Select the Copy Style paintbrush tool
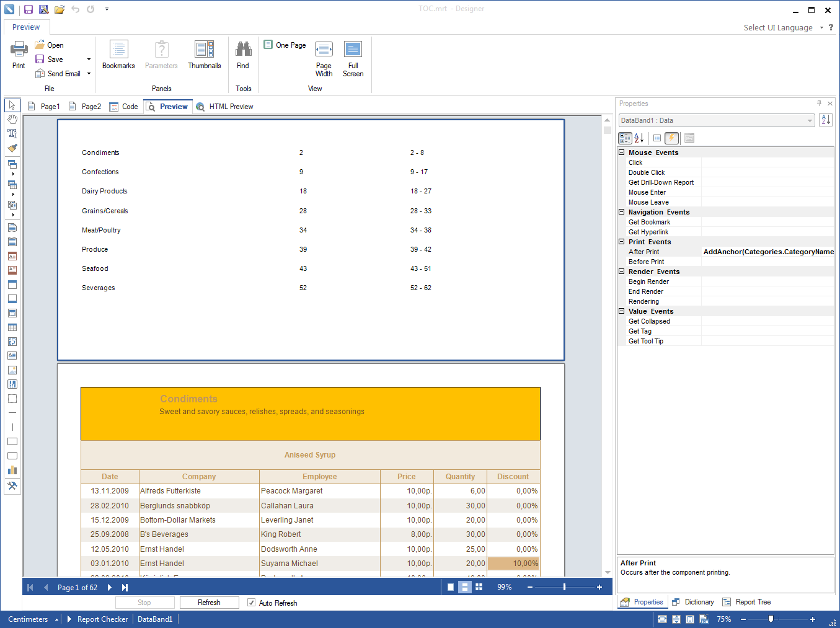 click(12, 148)
